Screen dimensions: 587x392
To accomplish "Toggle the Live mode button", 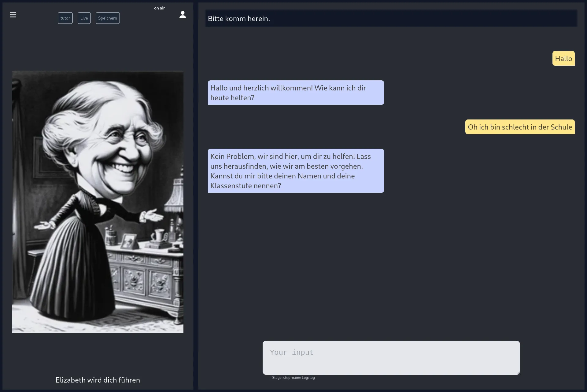I will pos(84,18).
